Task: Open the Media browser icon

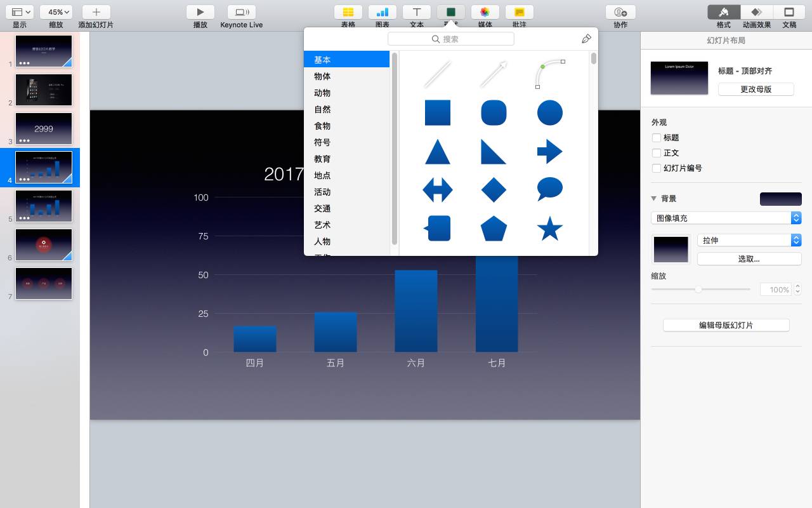Action: point(485,12)
